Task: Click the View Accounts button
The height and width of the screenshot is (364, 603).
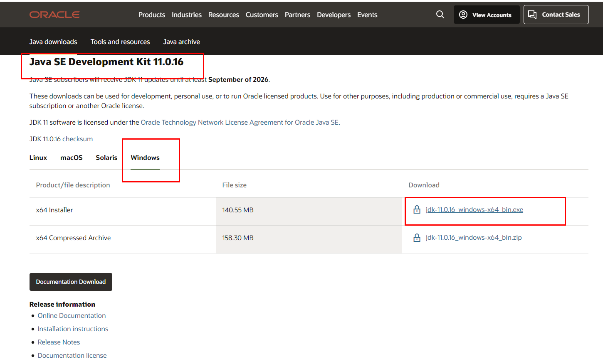Action: coord(486,15)
